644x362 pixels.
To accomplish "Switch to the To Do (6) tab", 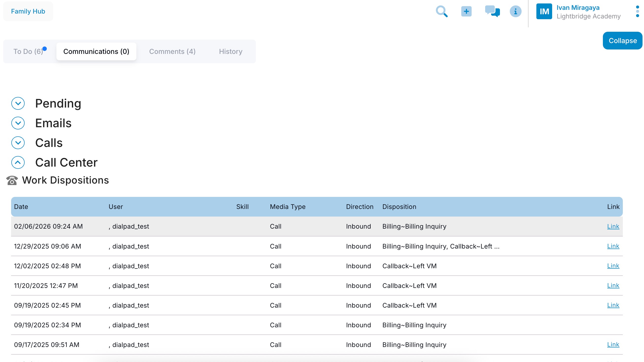I will tap(29, 51).
